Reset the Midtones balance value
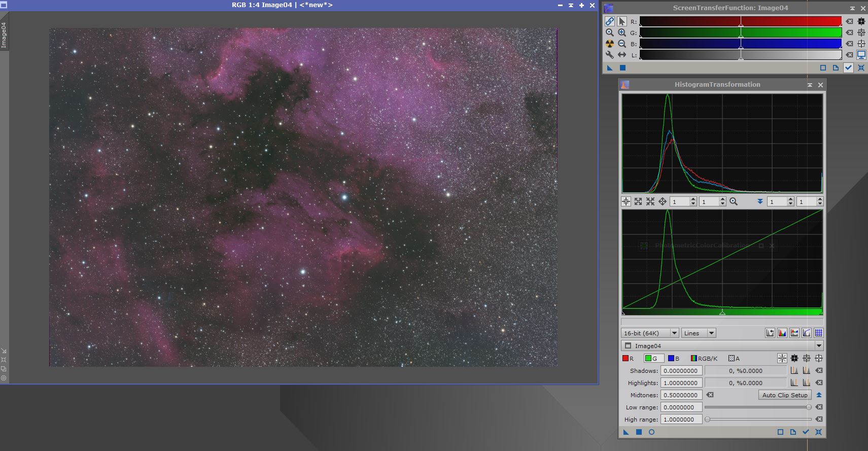The image size is (868, 451). click(x=710, y=395)
